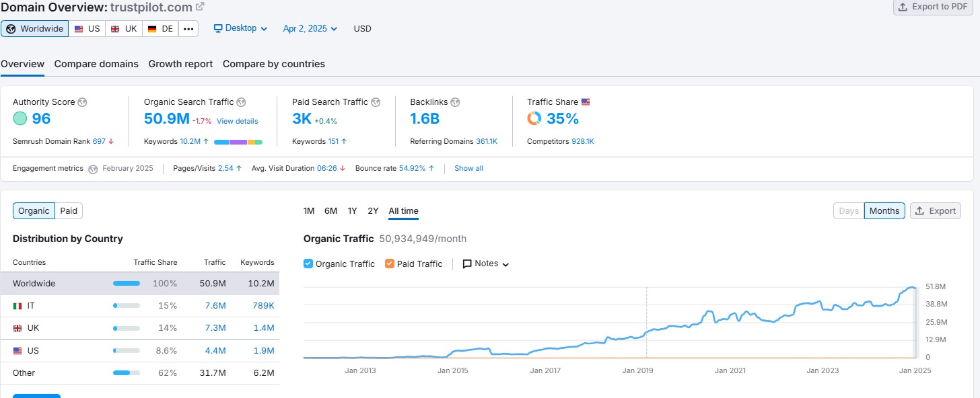Set chart range to 6M
Screen dimensions: 980x398
[x=330, y=211]
